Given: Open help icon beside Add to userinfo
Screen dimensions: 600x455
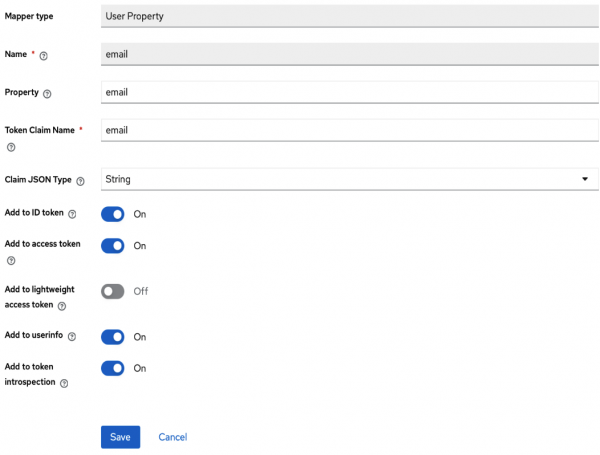Looking at the screenshot, I should pos(72,336).
